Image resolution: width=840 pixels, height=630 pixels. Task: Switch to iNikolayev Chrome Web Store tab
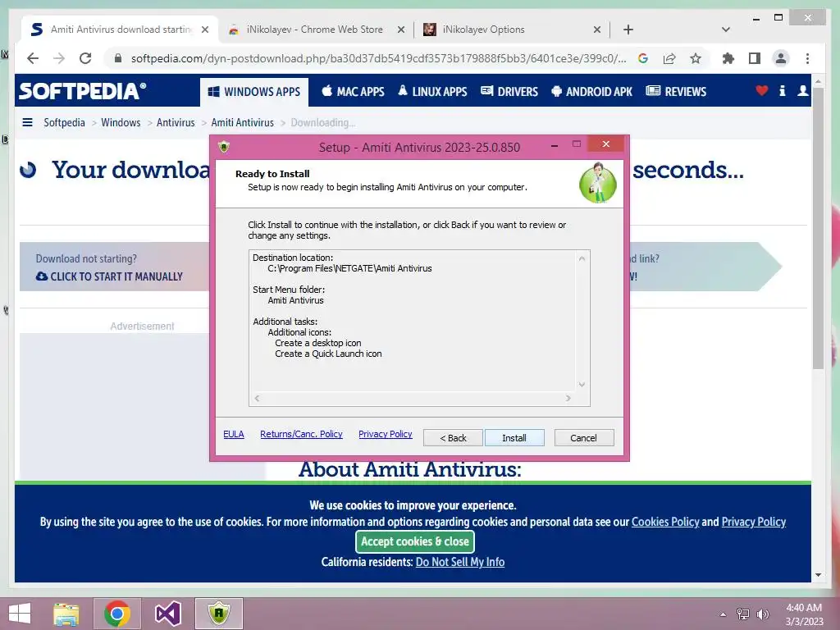click(315, 30)
